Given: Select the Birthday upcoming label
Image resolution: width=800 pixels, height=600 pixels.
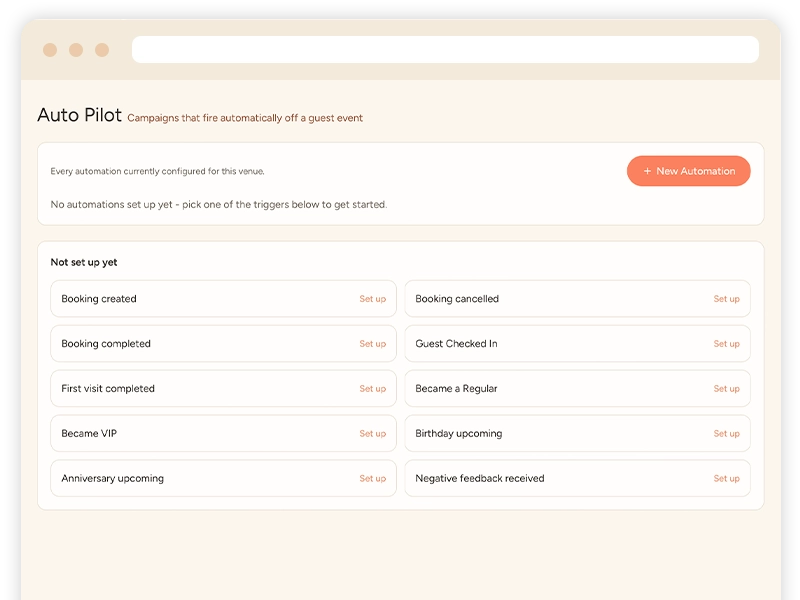Looking at the screenshot, I should coord(459,434).
